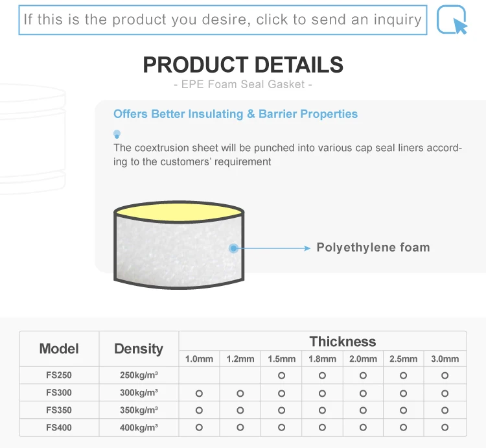Click the send an inquiry banner text

tap(222, 19)
